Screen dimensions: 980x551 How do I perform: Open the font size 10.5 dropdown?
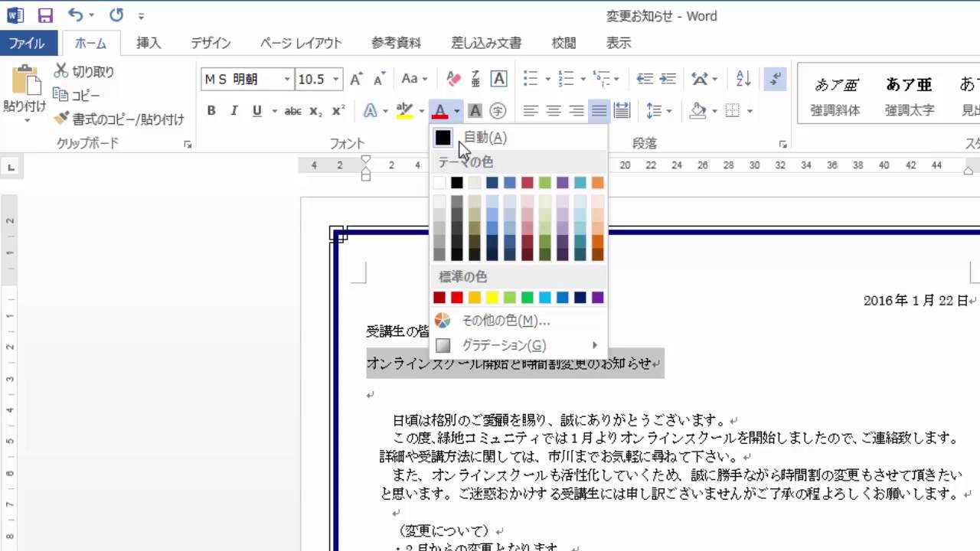pos(336,79)
